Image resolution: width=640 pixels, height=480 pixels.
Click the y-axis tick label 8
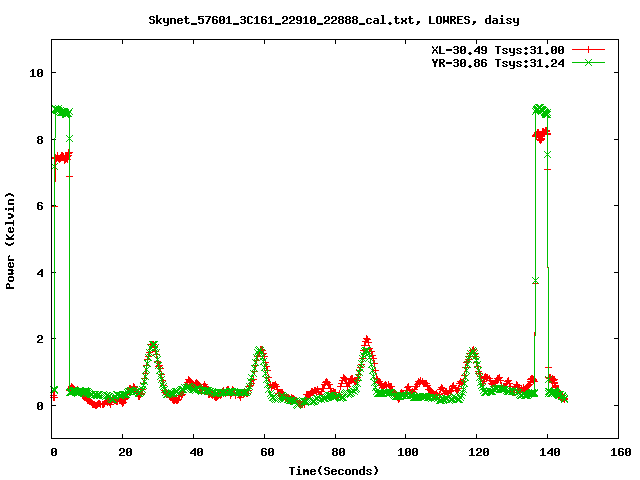[x=40, y=140]
